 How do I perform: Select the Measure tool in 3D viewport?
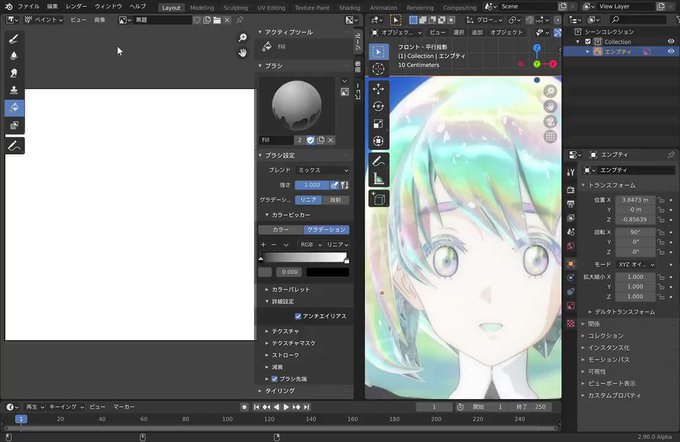click(x=379, y=178)
